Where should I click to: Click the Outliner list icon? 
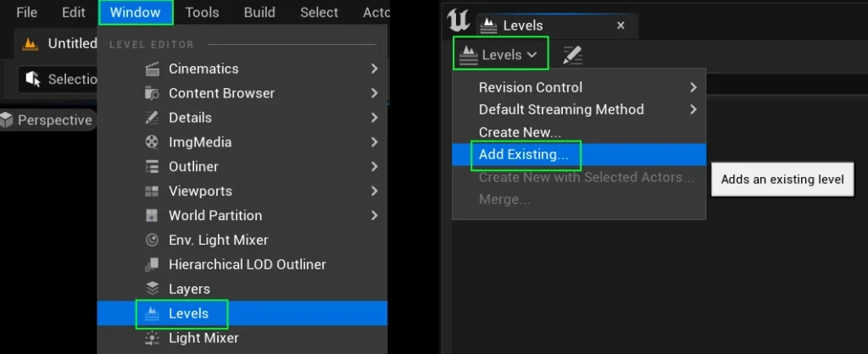pos(153,167)
